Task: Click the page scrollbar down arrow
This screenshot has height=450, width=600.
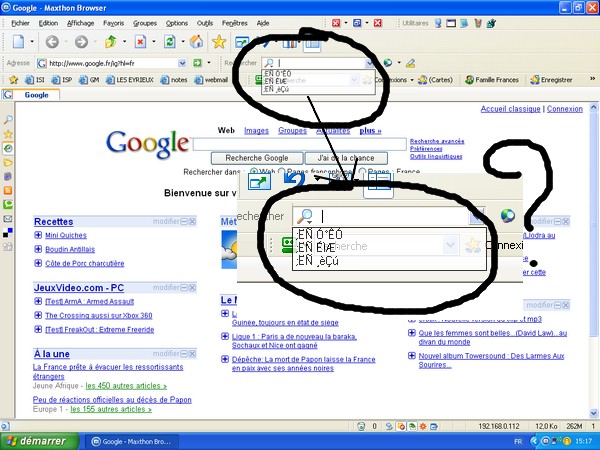Action: (593, 414)
